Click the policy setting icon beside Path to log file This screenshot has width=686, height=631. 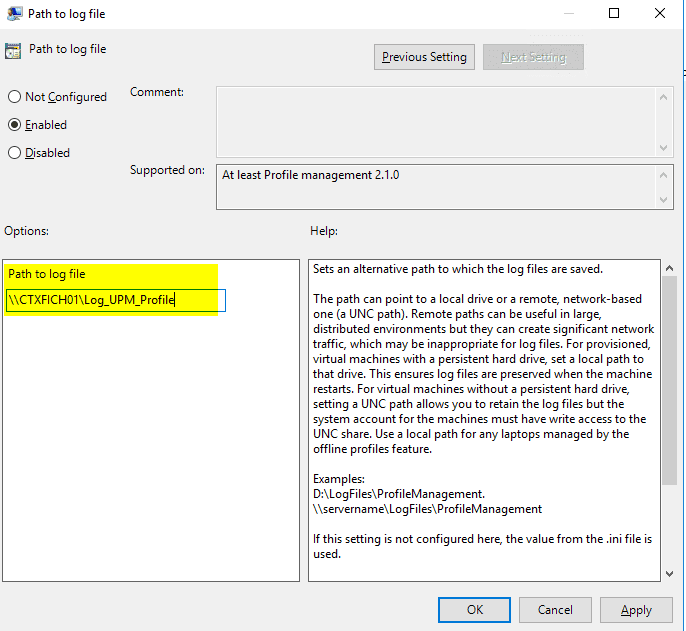coord(13,51)
